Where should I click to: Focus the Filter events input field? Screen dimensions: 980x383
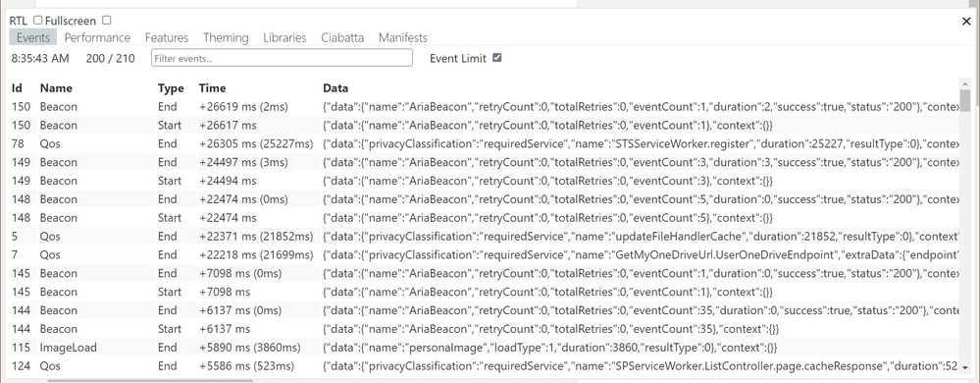tap(282, 58)
